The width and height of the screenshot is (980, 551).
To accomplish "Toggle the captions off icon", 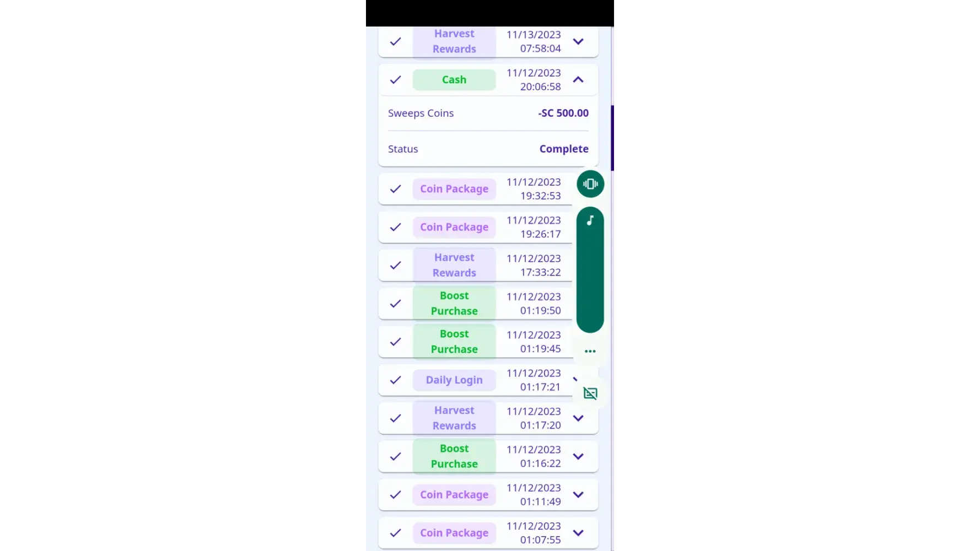I will click(x=590, y=393).
